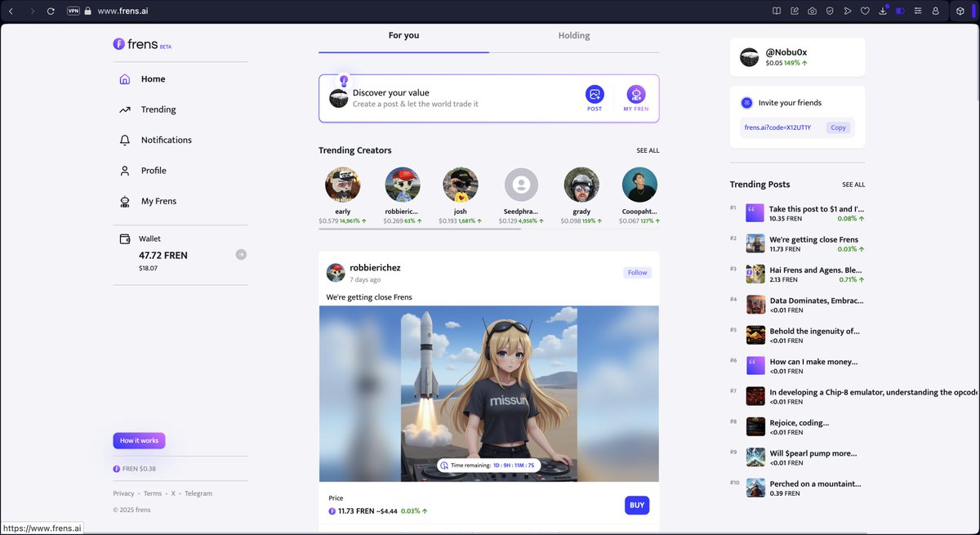Viewport: 980px width, 535px height.
Task: Open browser shield privacy icon
Action: tap(830, 11)
